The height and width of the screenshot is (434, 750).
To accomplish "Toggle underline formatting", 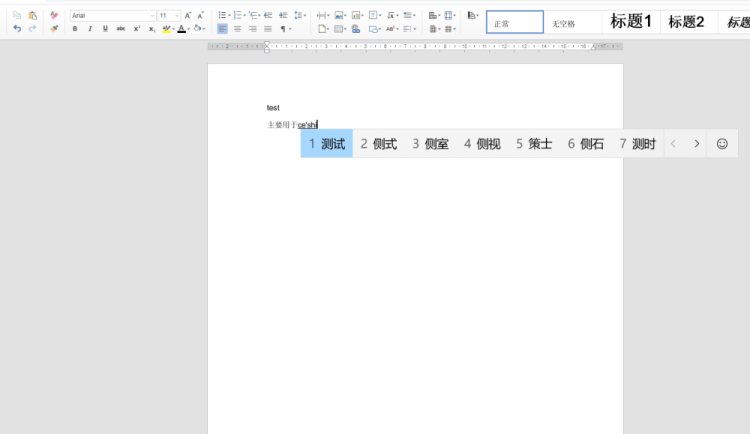I will pyautogui.click(x=105, y=29).
